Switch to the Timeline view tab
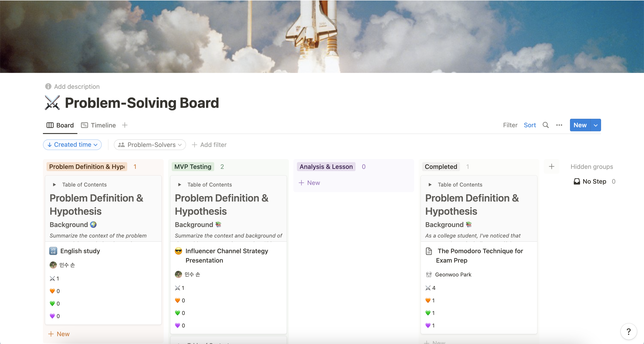The height and width of the screenshot is (344, 644). pyautogui.click(x=98, y=125)
